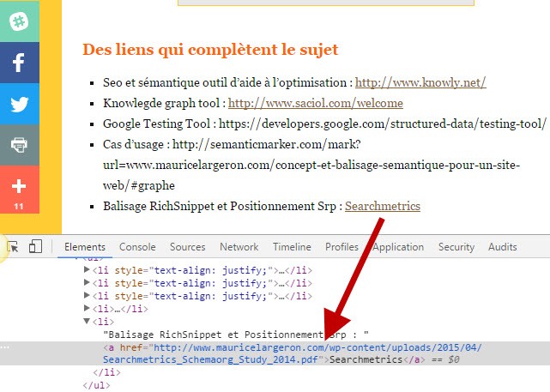Image resolution: width=550 pixels, height=392 pixels.
Task: Click the Searchmetrics_Schemaorg_Study_2014.pdf href text
Action: (210, 359)
